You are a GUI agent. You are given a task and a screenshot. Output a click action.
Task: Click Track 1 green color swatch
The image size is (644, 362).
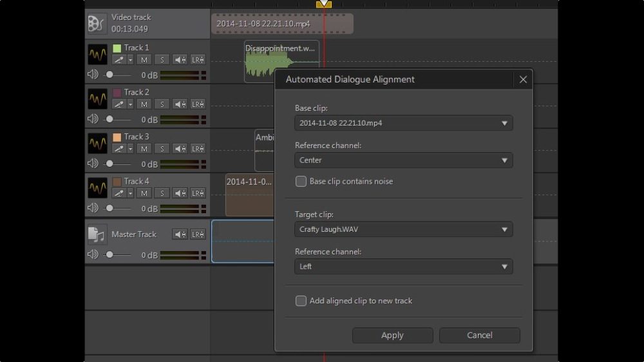pos(117,48)
